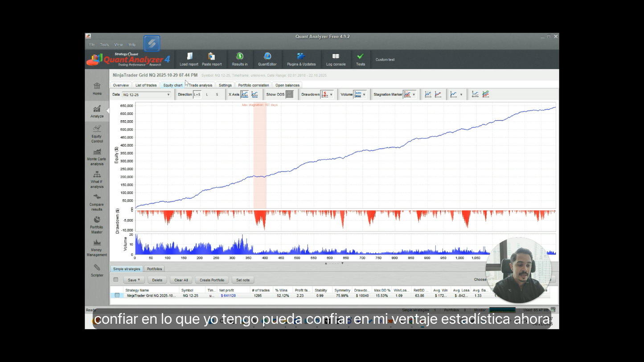Click the Monitor memory usage graph
The height and width of the screenshot is (362, 644).
pos(502,310)
